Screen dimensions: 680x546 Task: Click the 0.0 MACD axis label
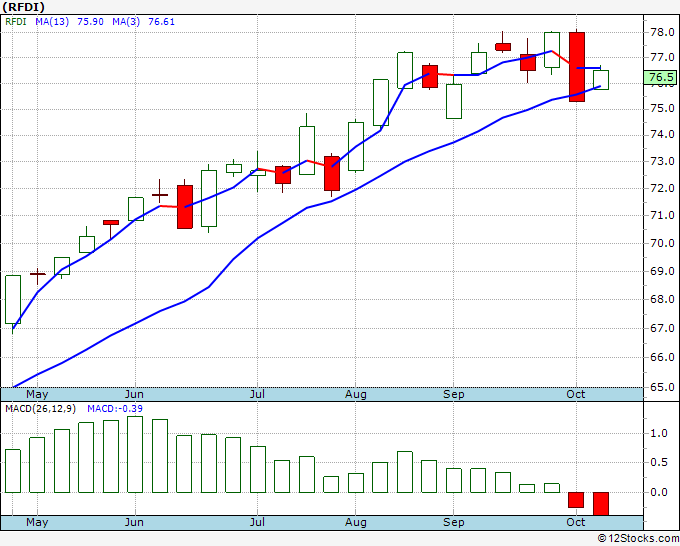659,492
